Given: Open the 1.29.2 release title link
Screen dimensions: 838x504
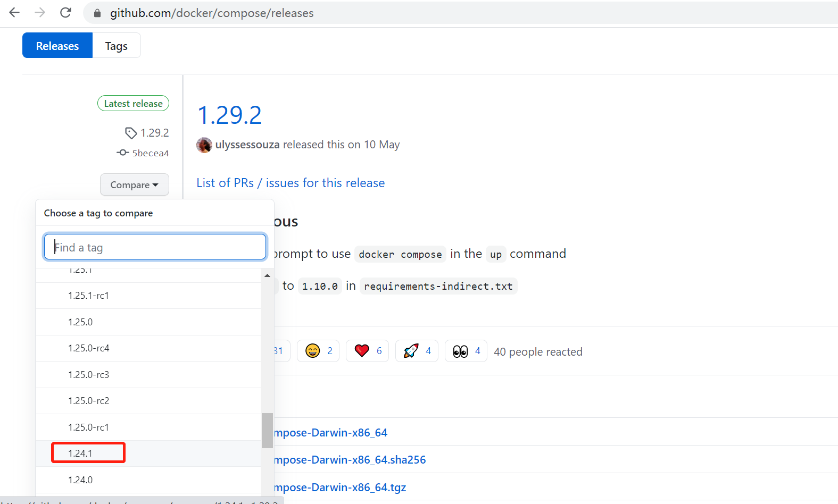Looking at the screenshot, I should (229, 115).
